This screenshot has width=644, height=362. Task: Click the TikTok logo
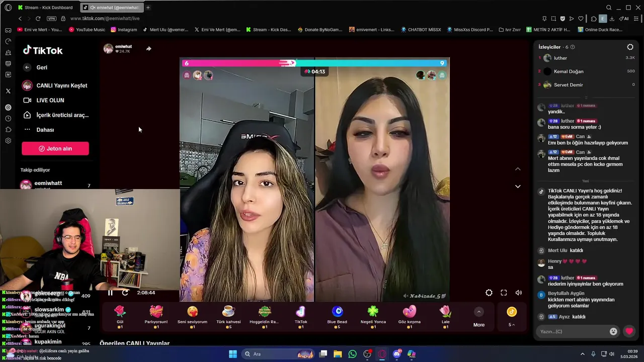point(43,50)
